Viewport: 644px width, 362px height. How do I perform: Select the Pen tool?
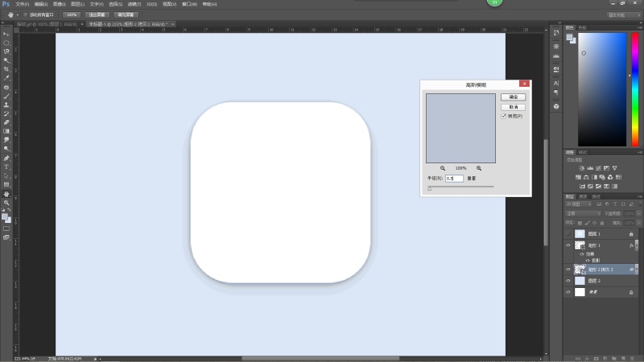pyautogui.click(x=6, y=158)
